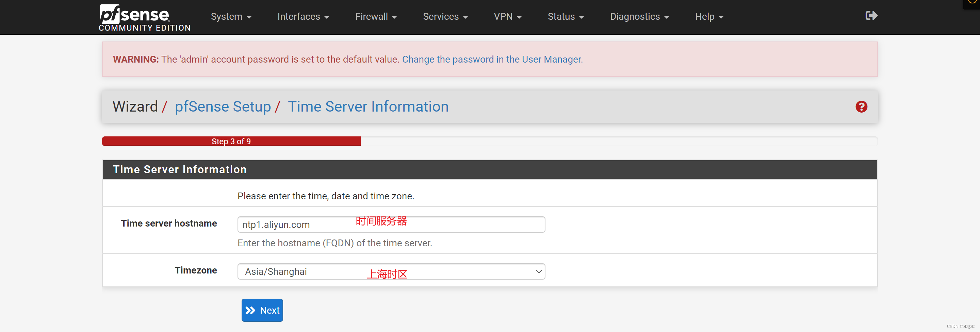
Task: Expand the Help dropdown menu
Action: (x=709, y=17)
